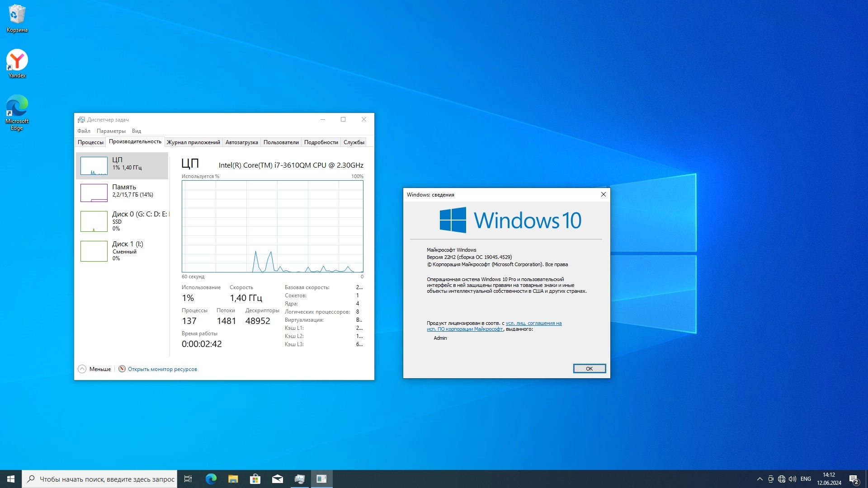Show hidden system tray icons
The image size is (868, 488).
tap(759, 479)
